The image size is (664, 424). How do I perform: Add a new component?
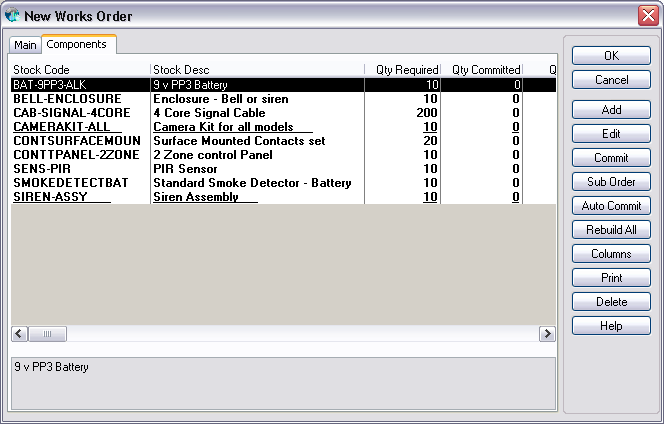pyautogui.click(x=611, y=110)
